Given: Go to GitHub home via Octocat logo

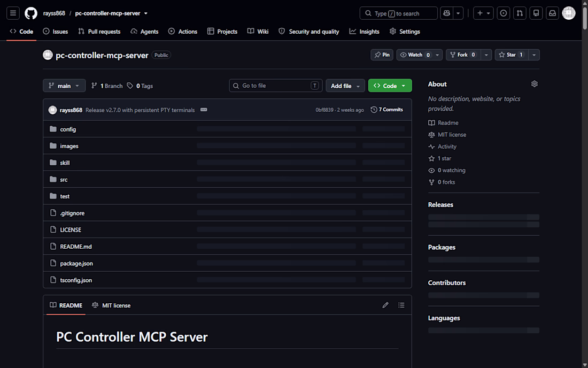Looking at the screenshot, I should [31, 13].
